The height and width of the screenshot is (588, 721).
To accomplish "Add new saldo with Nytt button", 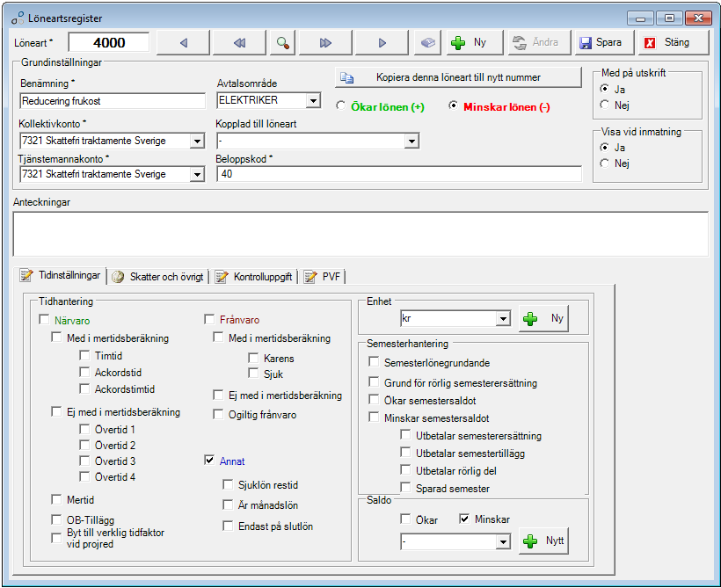I will coord(543,541).
